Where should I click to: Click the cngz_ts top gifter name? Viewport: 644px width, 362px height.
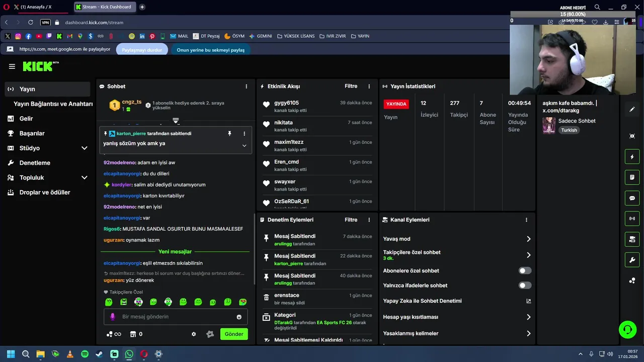pyautogui.click(x=132, y=102)
